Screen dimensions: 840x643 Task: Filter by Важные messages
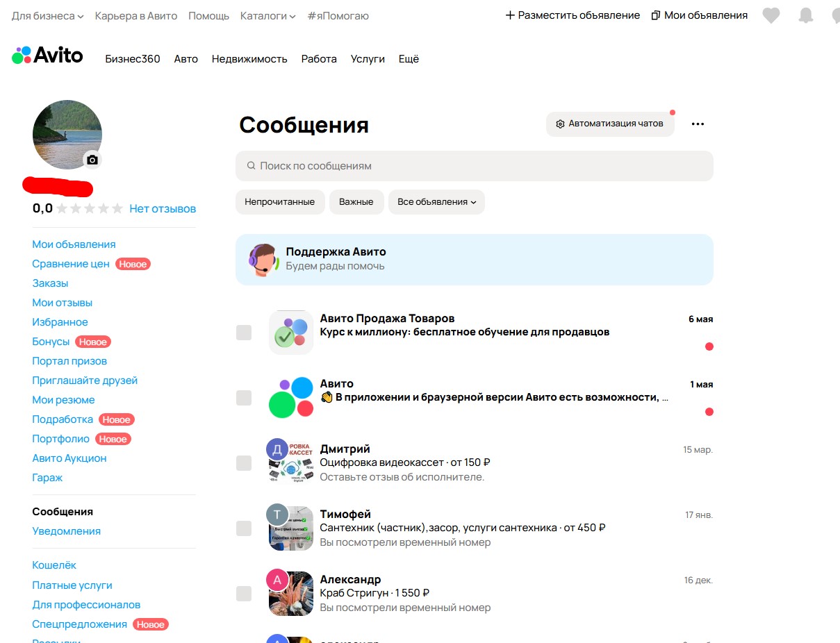coord(356,202)
